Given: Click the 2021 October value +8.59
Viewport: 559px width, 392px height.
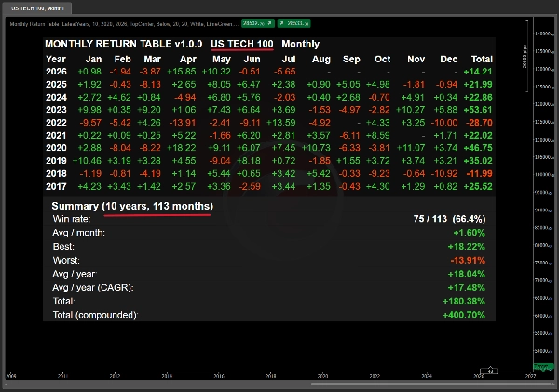Looking at the screenshot, I should [378, 135].
